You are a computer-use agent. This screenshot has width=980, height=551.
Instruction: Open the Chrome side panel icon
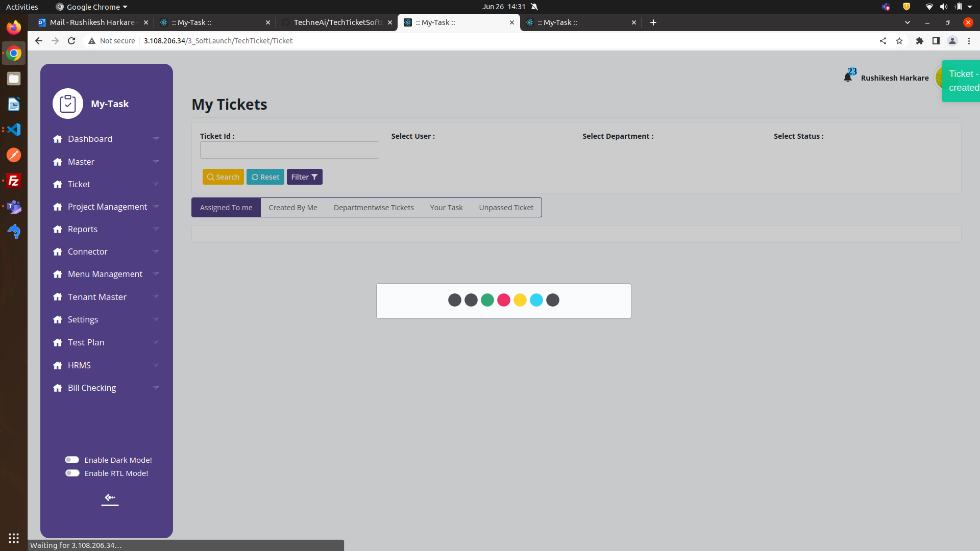pos(936,41)
